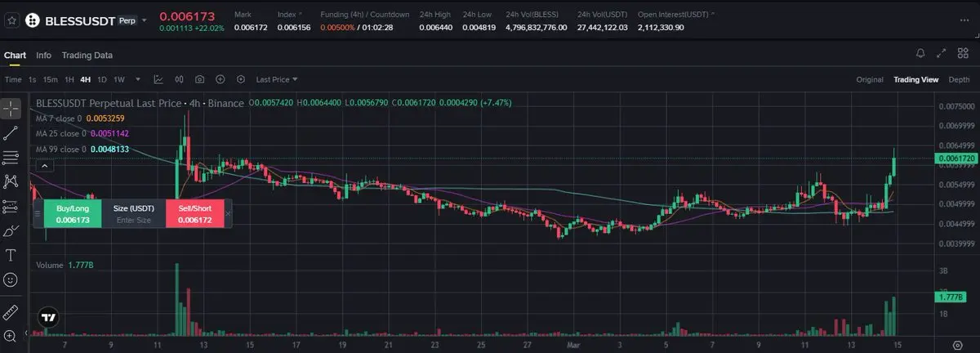The height and width of the screenshot is (353, 980).
Task: Click the Mar label on time axis
Action: (x=572, y=344)
